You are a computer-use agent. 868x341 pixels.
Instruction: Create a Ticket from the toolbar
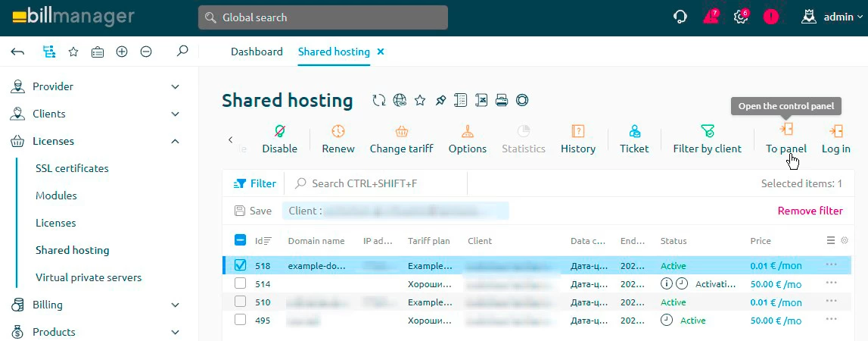pos(634,131)
